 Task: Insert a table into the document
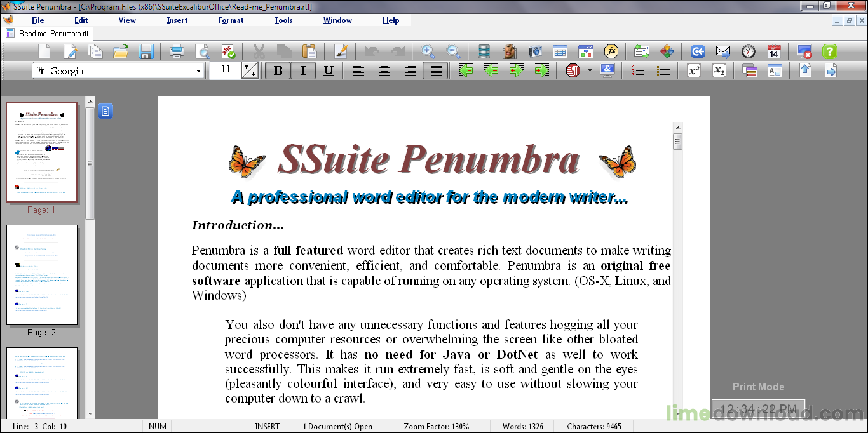[560, 51]
